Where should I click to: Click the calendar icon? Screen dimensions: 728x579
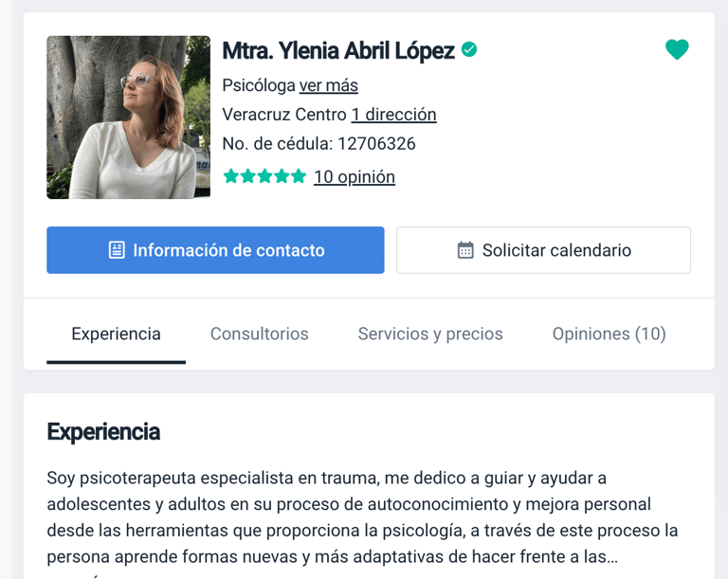465,250
